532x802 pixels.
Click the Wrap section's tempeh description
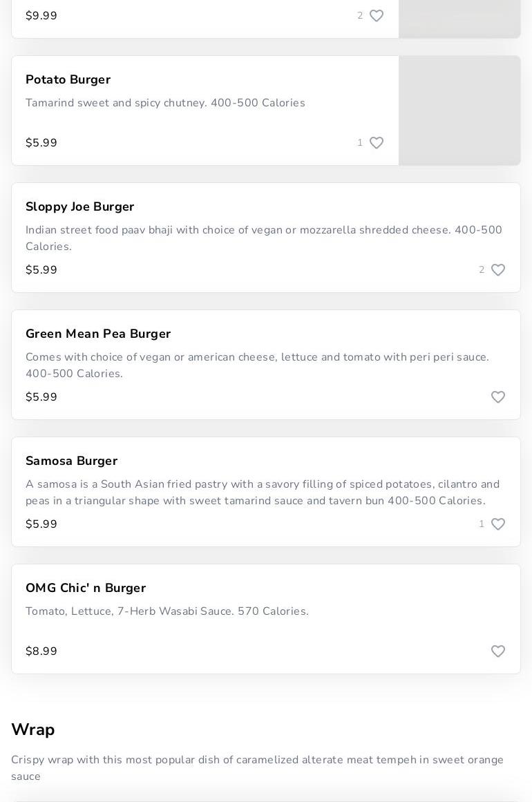pos(257,768)
